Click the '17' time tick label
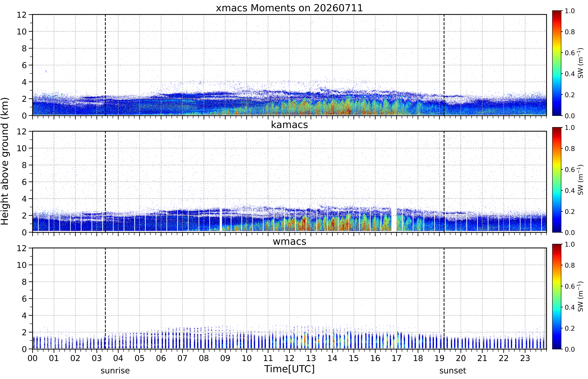 point(397,358)
